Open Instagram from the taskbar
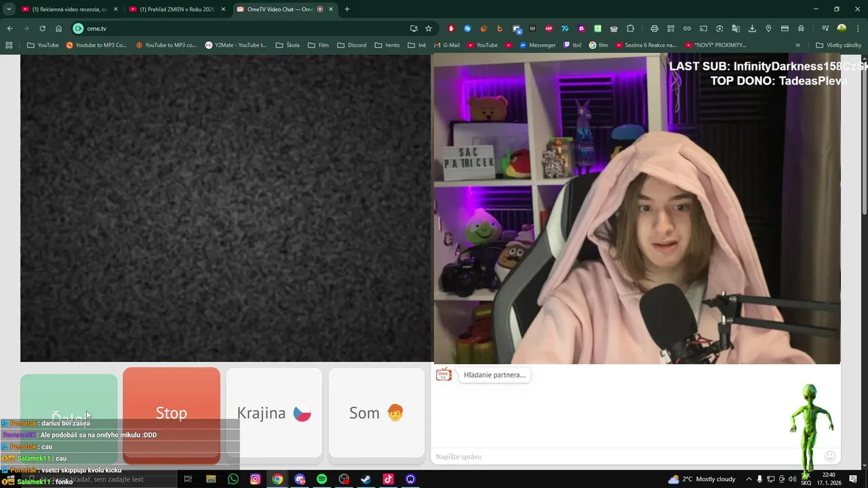This screenshot has height=488, width=868. [x=255, y=479]
